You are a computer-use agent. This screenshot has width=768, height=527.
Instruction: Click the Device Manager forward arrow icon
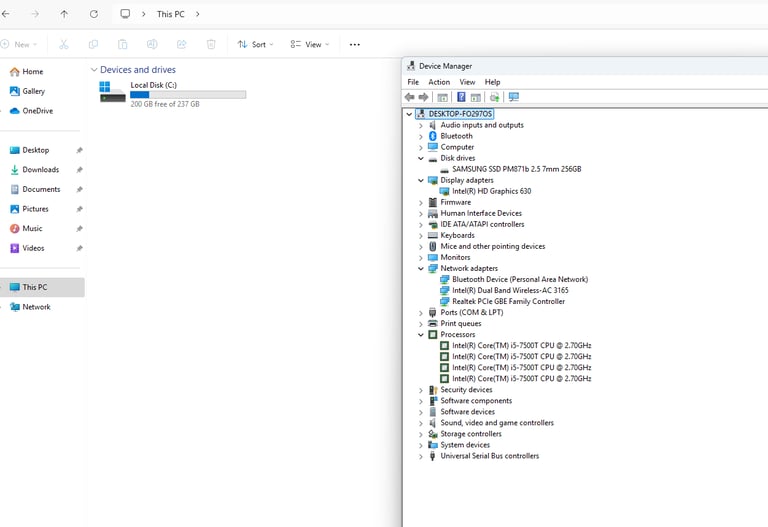(x=423, y=97)
